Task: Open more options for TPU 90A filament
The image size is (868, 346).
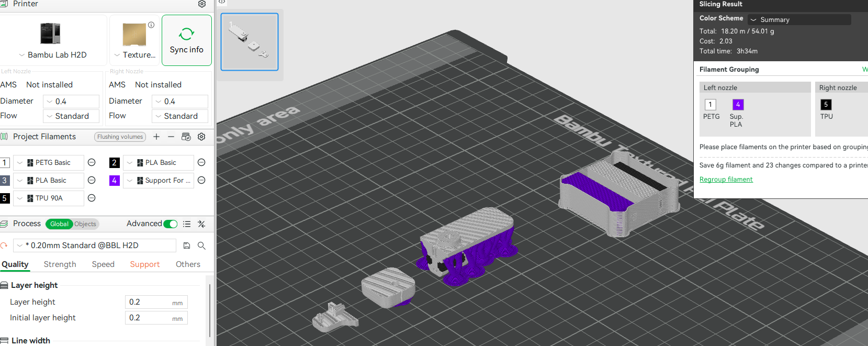Action: click(x=92, y=198)
